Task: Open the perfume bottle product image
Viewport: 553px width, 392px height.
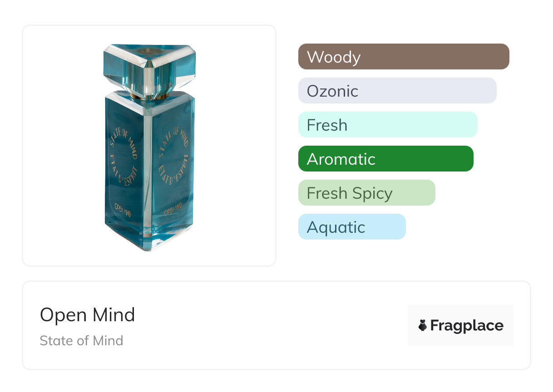Action: (149, 145)
